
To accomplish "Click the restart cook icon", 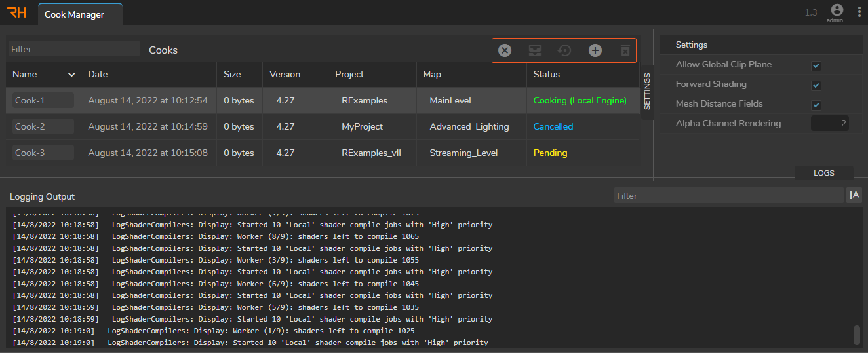I will [564, 50].
